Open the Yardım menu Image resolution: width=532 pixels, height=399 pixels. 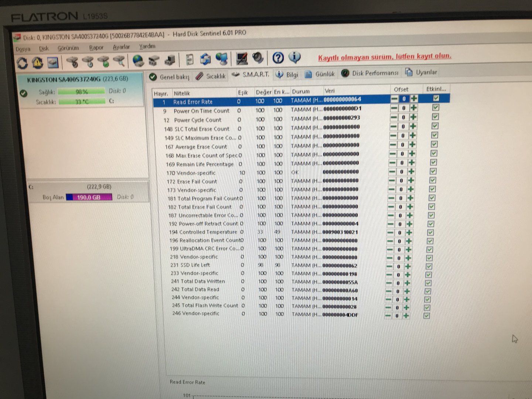(147, 46)
